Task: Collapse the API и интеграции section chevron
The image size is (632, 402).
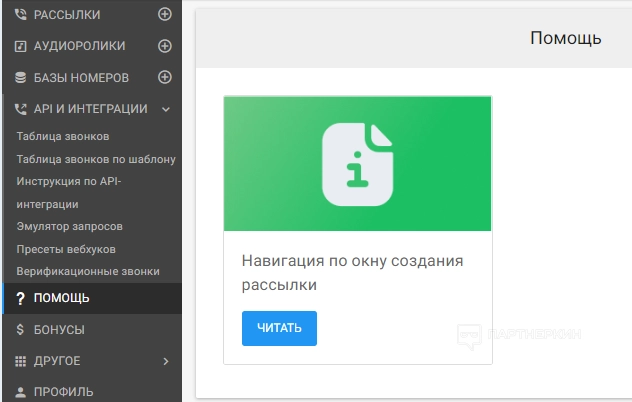Action: pos(166,109)
